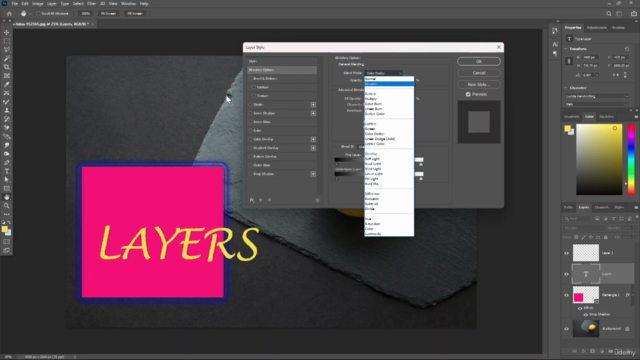Select the Clone Stamp tool
Image resolution: width=640 pixels, height=360 pixels.
tap(7, 110)
